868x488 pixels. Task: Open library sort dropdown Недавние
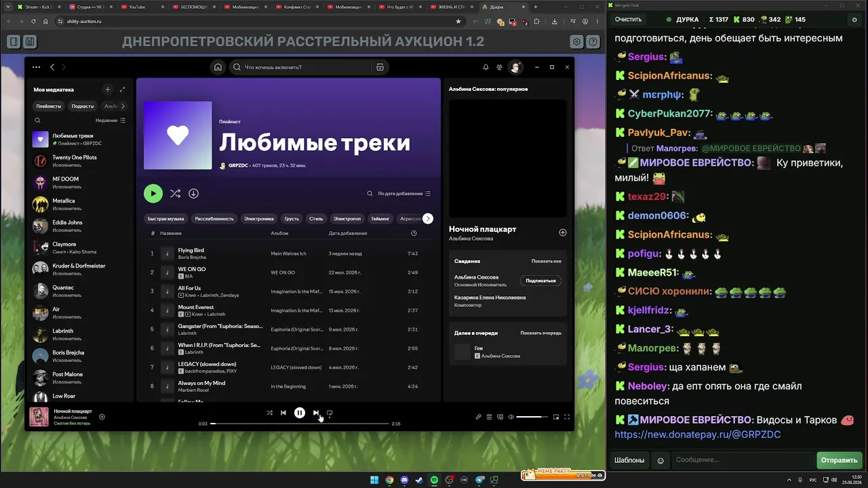click(x=111, y=120)
